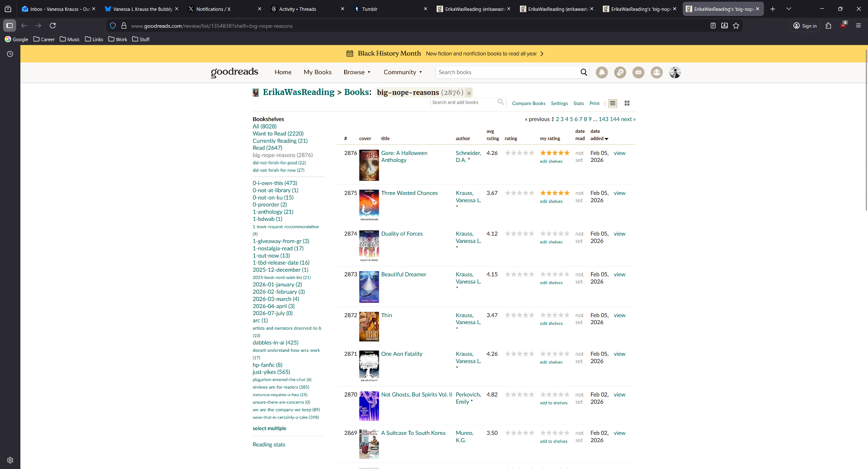Go to next page of results
The width and height of the screenshot is (868, 469).
click(x=628, y=119)
